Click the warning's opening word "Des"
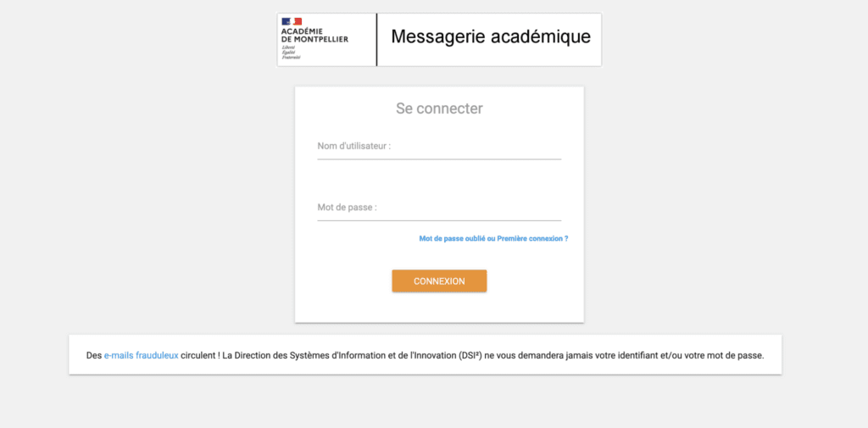Image resolution: width=868 pixels, height=428 pixels. point(94,355)
